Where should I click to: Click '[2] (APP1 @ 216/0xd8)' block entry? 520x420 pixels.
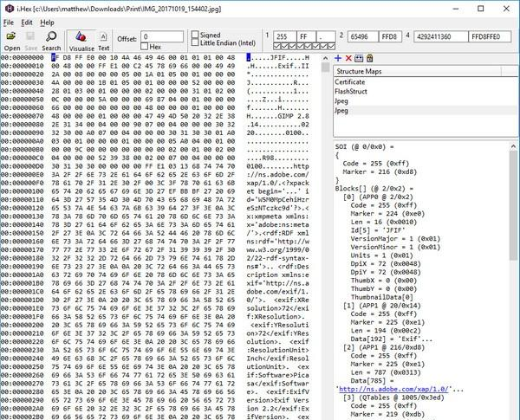[384, 347]
